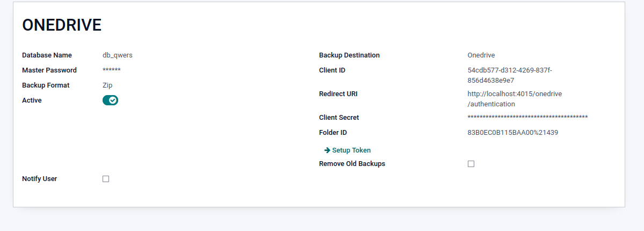Toggle the Active switch off
Viewport: 644px width, 231px height.
click(x=110, y=100)
